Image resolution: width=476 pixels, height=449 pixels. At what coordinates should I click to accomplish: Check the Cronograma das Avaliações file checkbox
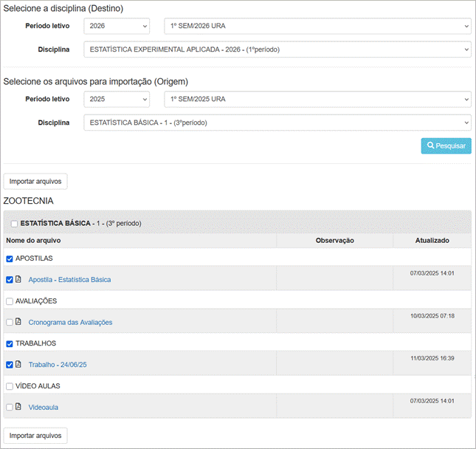tap(10, 322)
